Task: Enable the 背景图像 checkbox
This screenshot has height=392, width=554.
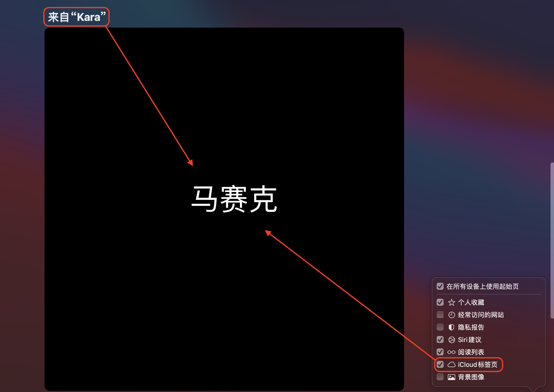Action: coord(440,377)
